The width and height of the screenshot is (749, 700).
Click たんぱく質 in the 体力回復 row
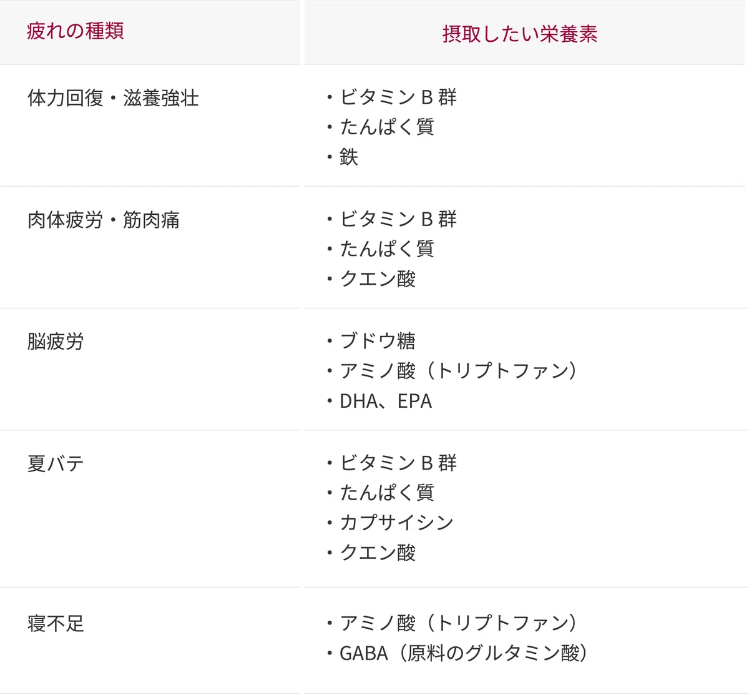coord(387,127)
